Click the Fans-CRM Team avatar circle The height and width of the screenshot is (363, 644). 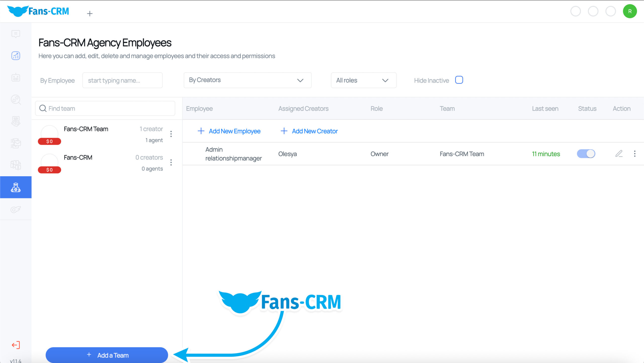[50, 133]
